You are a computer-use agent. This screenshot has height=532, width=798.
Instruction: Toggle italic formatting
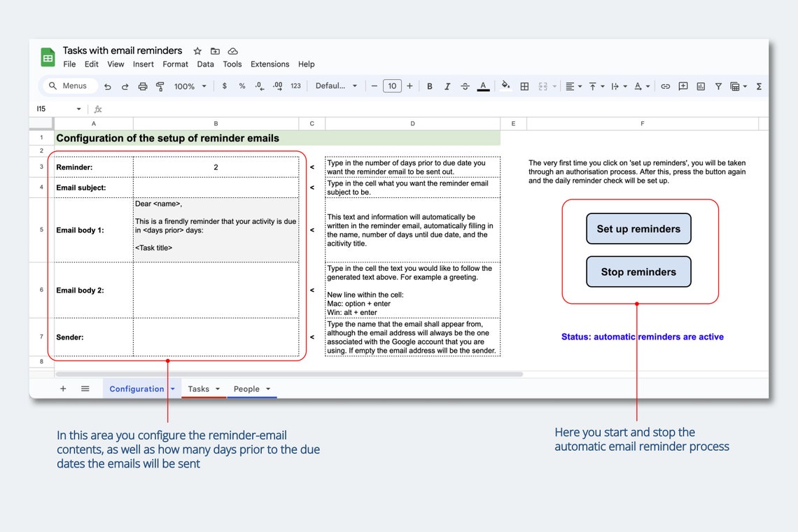click(447, 87)
